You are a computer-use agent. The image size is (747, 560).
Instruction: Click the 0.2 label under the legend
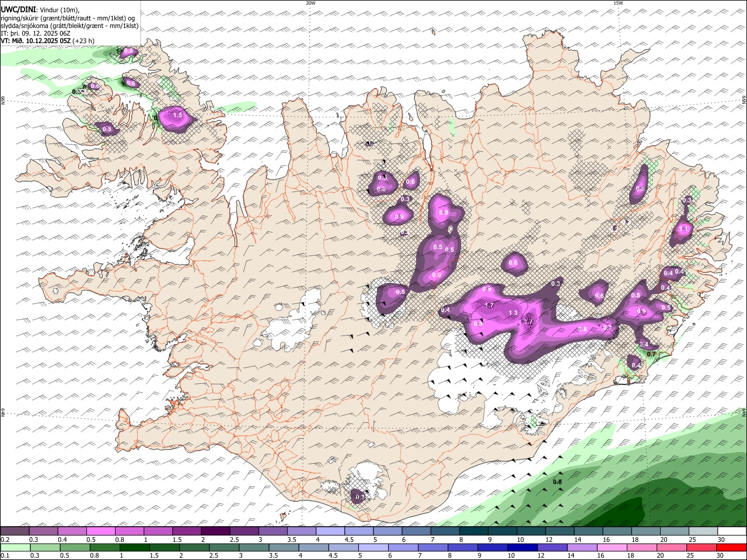click(5, 540)
